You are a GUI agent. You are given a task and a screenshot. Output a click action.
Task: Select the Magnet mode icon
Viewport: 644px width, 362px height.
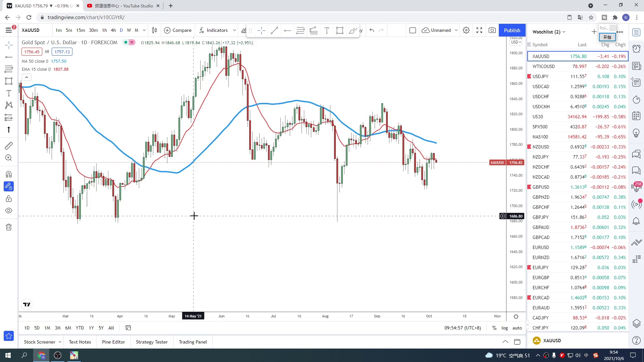pyautogui.click(x=9, y=174)
